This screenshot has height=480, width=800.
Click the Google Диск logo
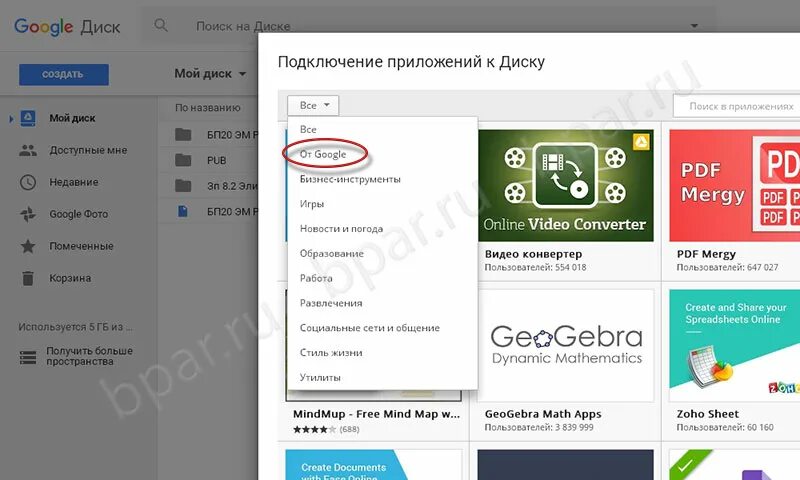(67, 27)
